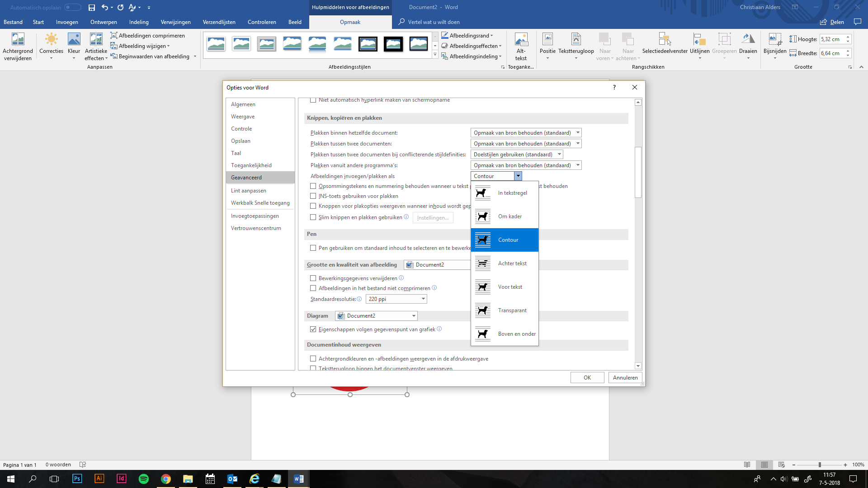Click the Artistieke effecten icon
Image resolution: width=868 pixels, height=488 pixels.
[96, 40]
